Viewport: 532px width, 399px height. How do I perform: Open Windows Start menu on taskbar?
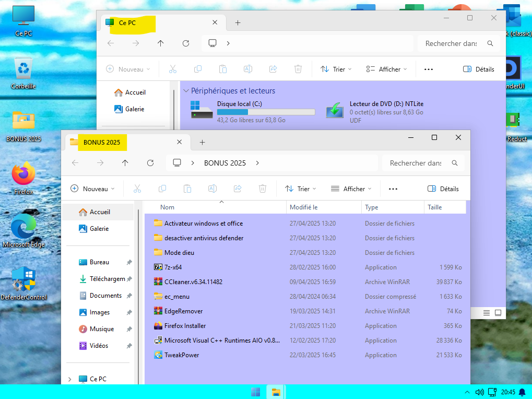(x=255, y=392)
